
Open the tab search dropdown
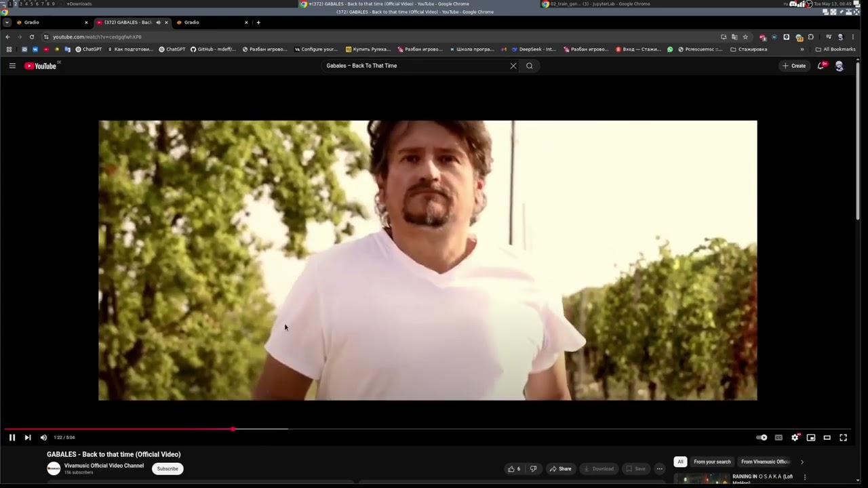(x=7, y=22)
